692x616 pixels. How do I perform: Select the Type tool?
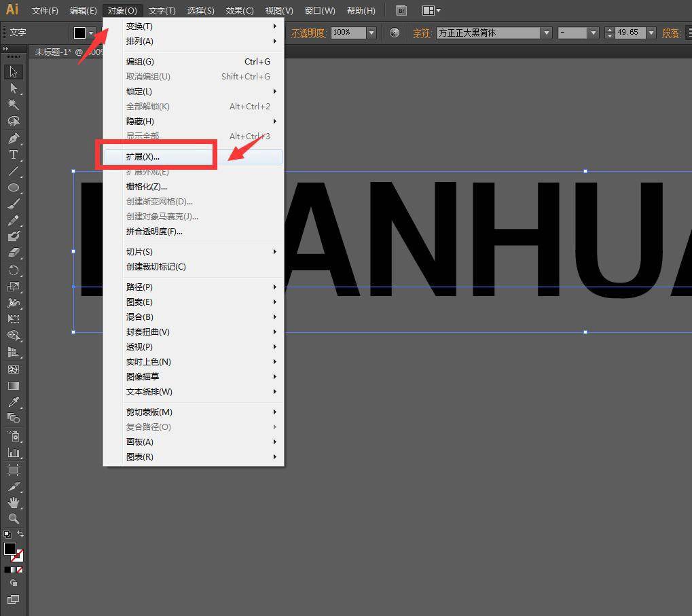click(13, 155)
